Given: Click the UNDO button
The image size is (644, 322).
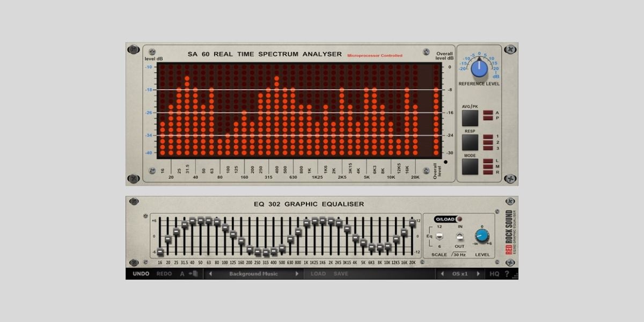Looking at the screenshot, I should click(x=141, y=274).
